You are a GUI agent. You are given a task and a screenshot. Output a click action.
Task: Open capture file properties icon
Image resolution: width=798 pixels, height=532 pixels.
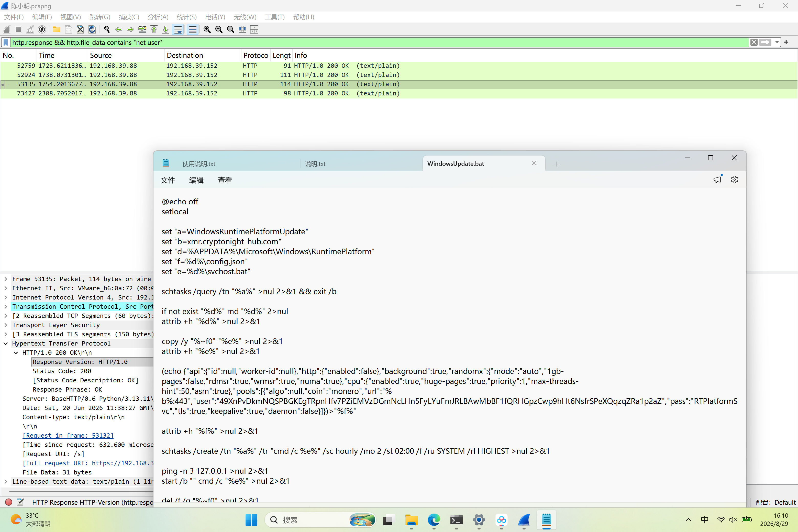(21, 502)
